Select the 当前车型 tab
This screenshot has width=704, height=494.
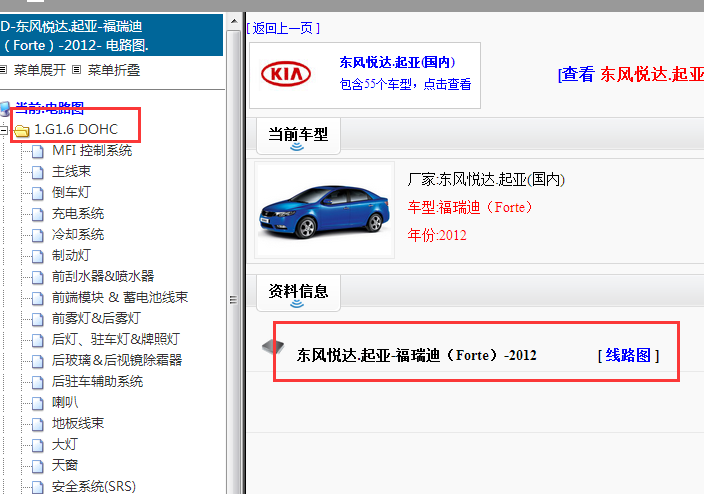pos(298,136)
